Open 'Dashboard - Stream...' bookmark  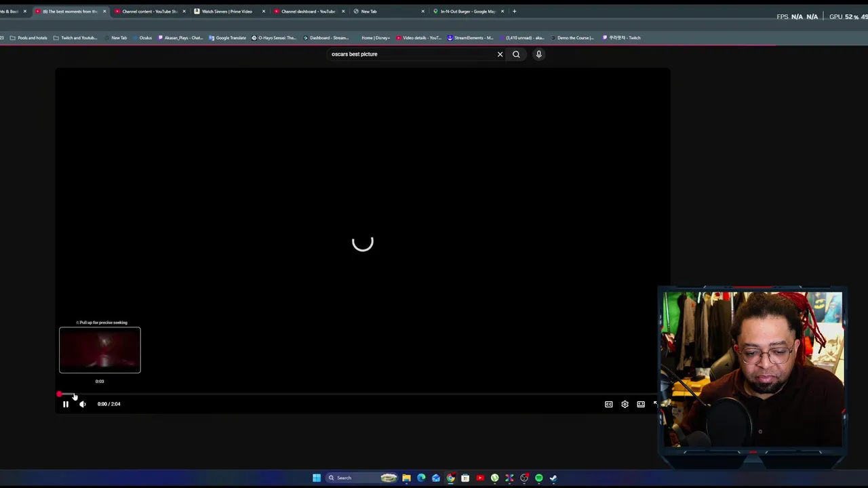click(325, 38)
